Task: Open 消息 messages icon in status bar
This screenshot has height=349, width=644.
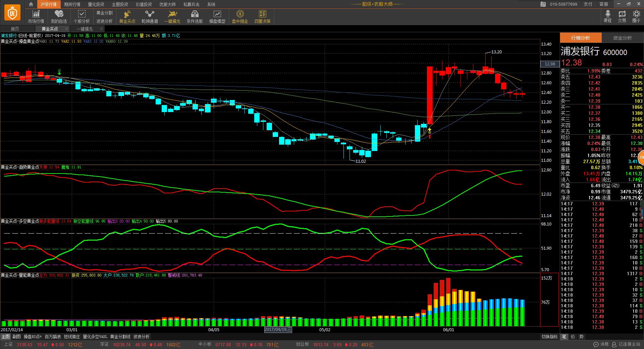Action: pyautogui.click(x=601, y=345)
